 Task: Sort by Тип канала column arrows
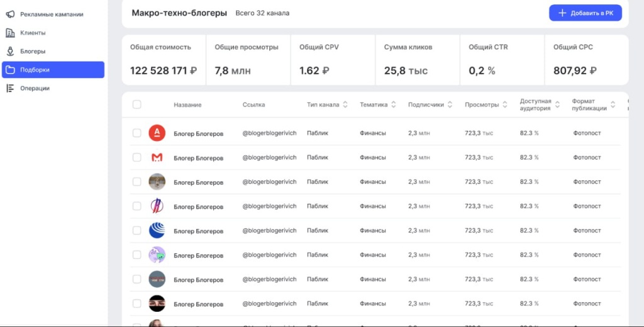[345, 105]
